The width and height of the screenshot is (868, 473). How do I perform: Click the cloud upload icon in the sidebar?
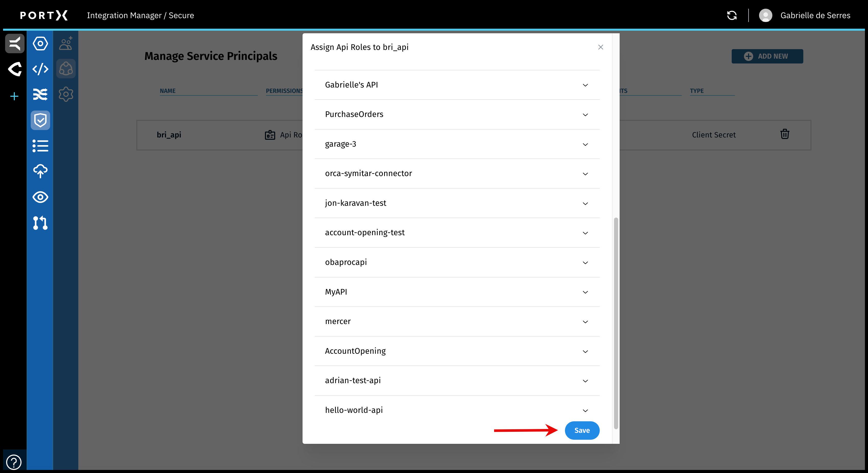pyautogui.click(x=40, y=171)
